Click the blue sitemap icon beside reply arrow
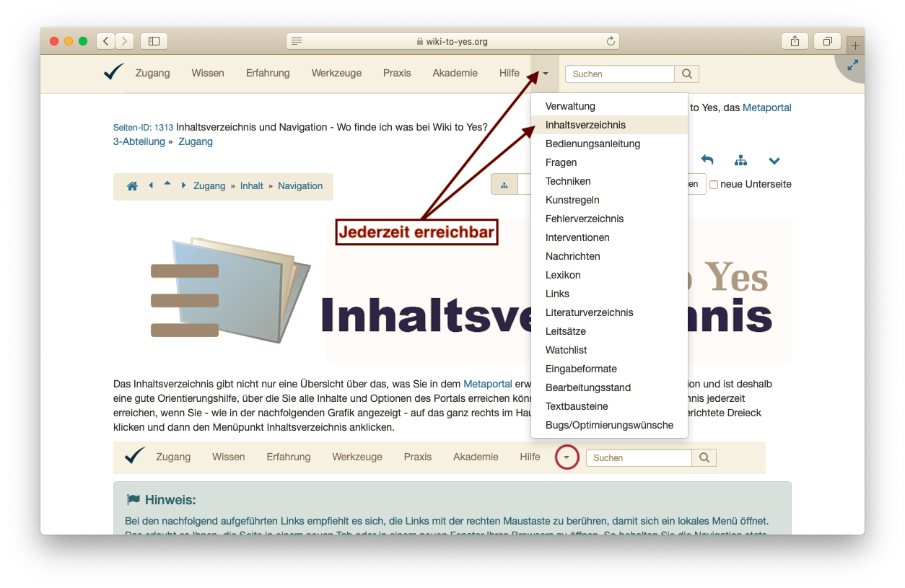The width and height of the screenshot is (905, 588). (x=740, y=161)
